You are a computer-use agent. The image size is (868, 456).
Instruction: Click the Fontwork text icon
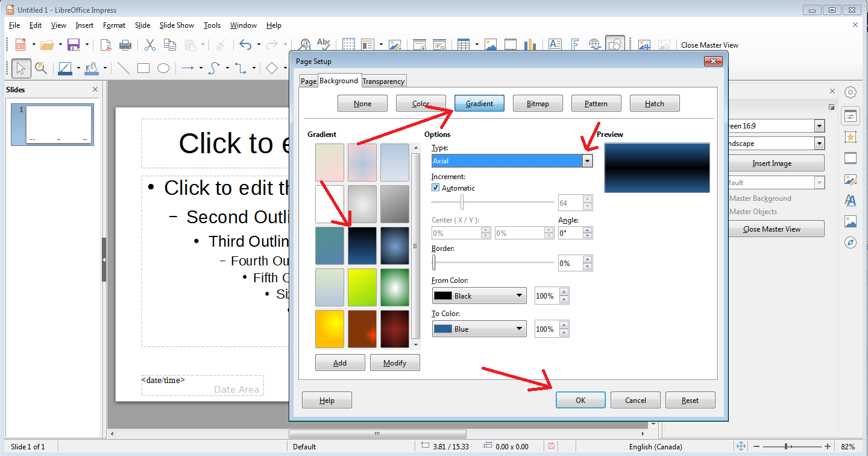pyautogui.click(x=575, y=45)
